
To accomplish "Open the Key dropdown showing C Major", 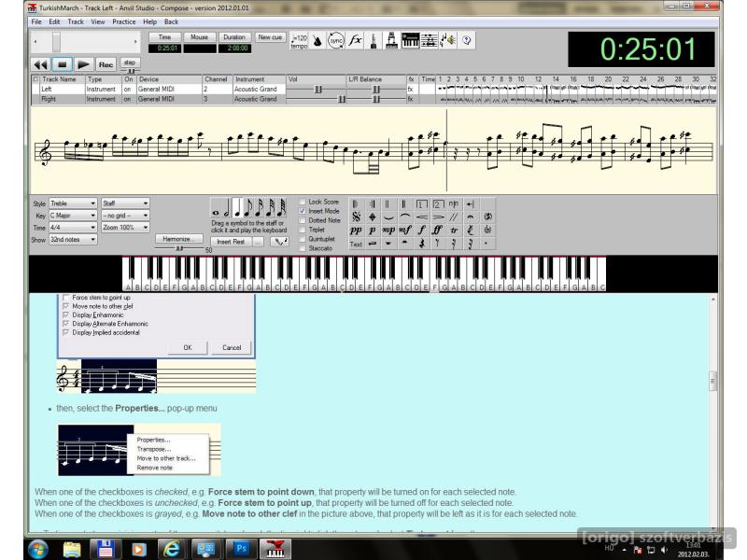I will coord(73,216).
